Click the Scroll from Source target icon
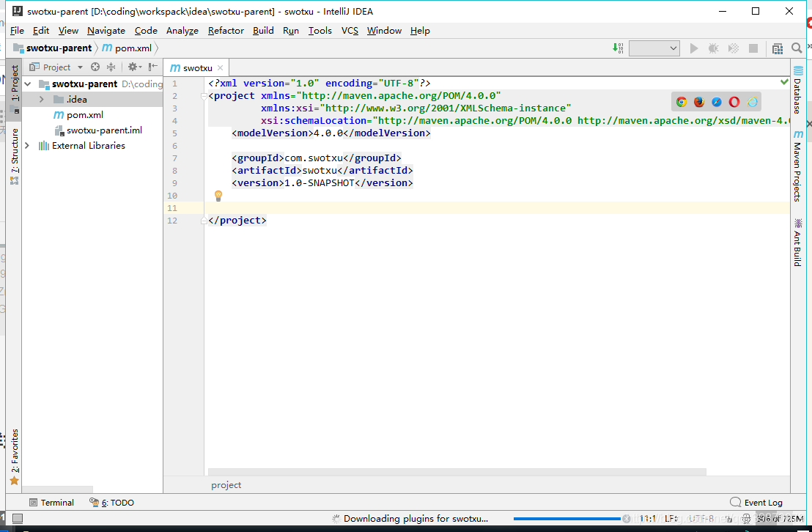Image resolution: width=812 pixels, height=532 pixels. coord(95,67)
